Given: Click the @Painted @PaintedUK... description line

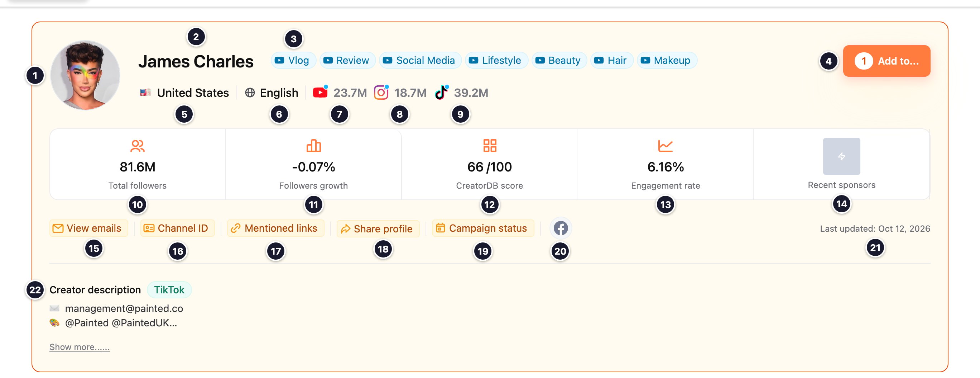Looking at the screenshot, I should click(x=121, y=323).
